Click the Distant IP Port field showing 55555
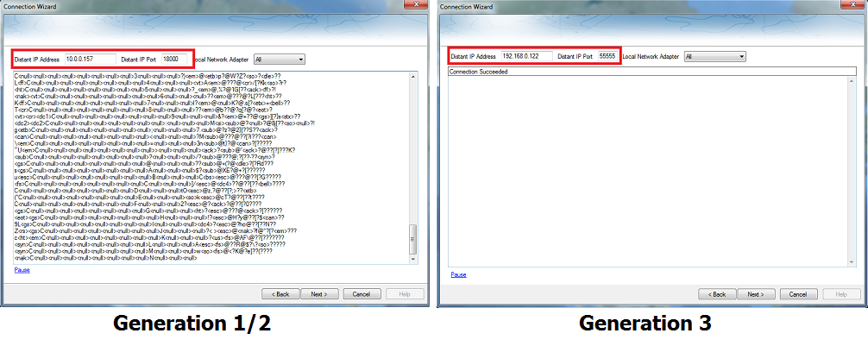The height and width of the screenshot is (346, 868). [607, 56]
